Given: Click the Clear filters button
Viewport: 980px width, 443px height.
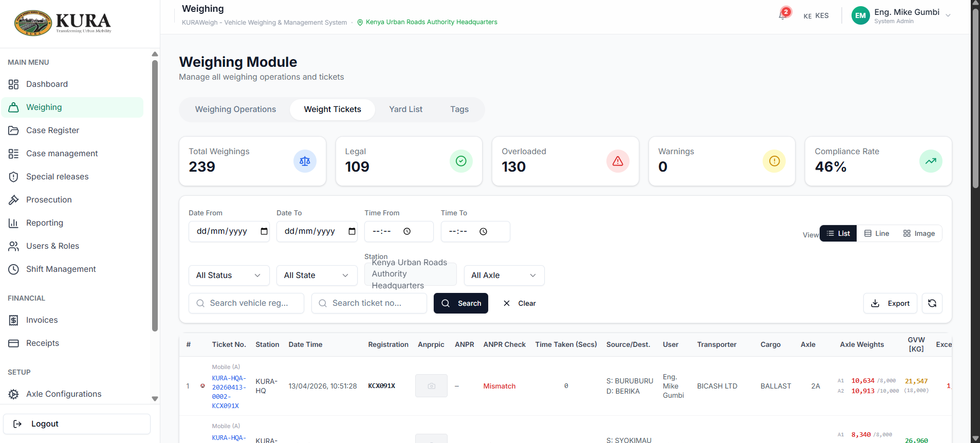Looking at the screenshot, I should [520, 303].
